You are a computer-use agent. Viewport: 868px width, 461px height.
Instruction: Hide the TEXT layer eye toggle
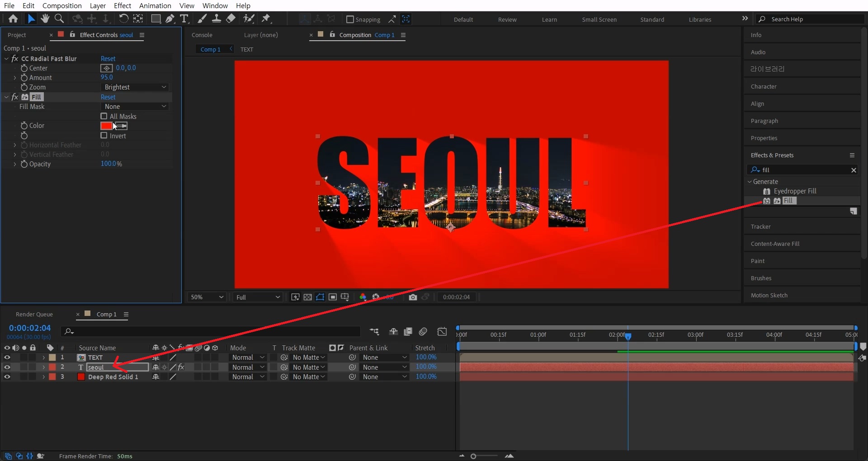tap(7, 358)
